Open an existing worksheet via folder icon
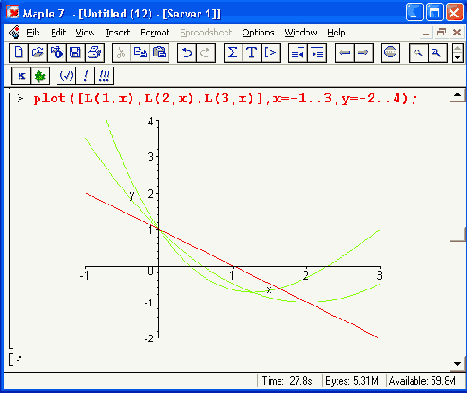Screen dimensions: 467x393 tap(38, 53)
